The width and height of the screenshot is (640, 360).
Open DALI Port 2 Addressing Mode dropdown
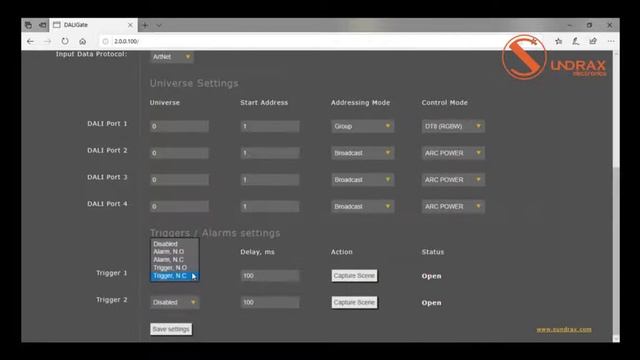pyautogui.click(x=362, y=153)
